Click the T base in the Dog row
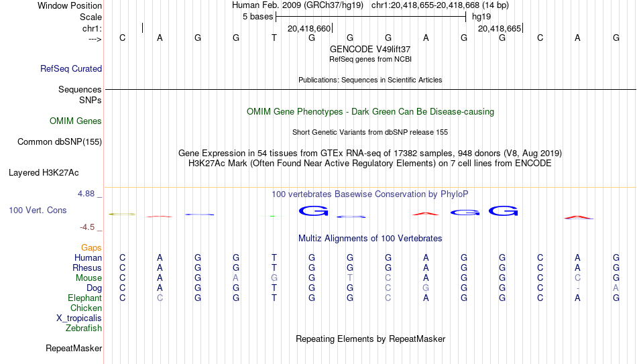Viewport: 637px width, 364px height. 274,288
